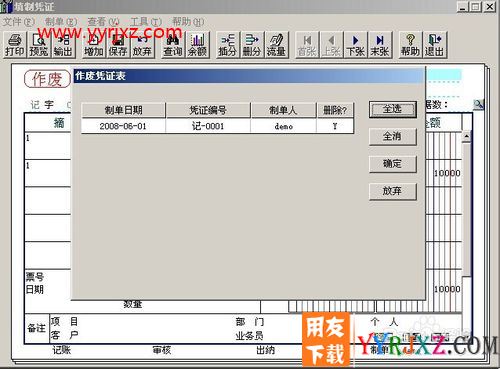Confirm with the 确定 button
The width and height of the screenshot is (500, 369).
[393, 164]
